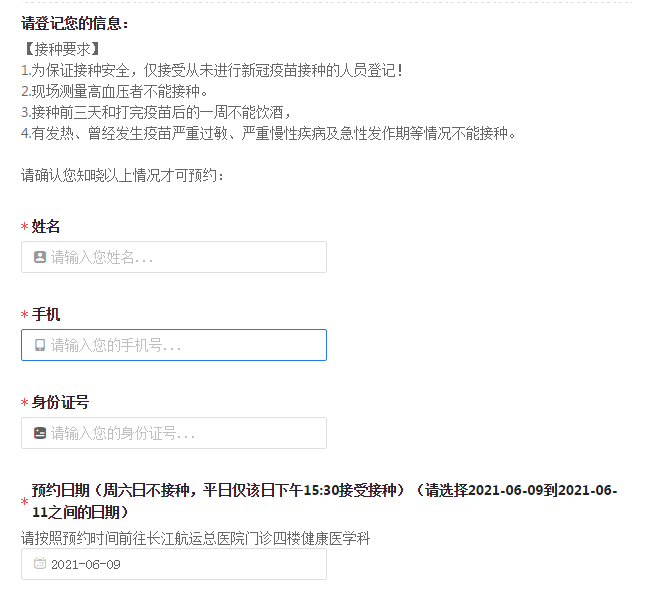Click the 长江航运总医院 location hint text
This screenshot has height=592, width=652.
[196, 538]
